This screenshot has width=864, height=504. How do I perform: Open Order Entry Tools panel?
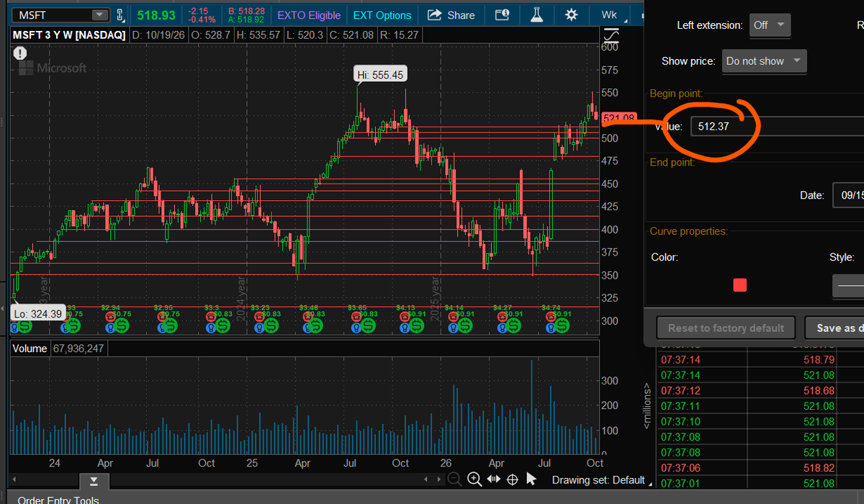click(58, 499)
